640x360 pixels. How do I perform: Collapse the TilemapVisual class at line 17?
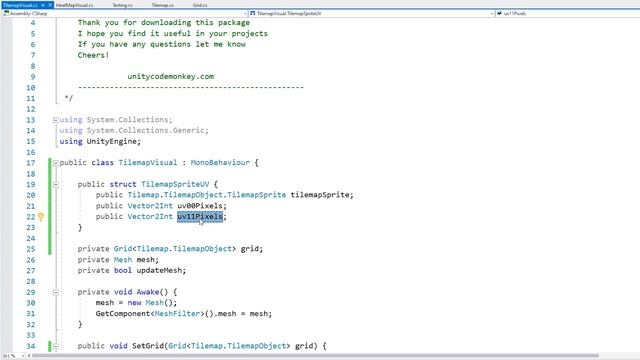tap(56, 163)
